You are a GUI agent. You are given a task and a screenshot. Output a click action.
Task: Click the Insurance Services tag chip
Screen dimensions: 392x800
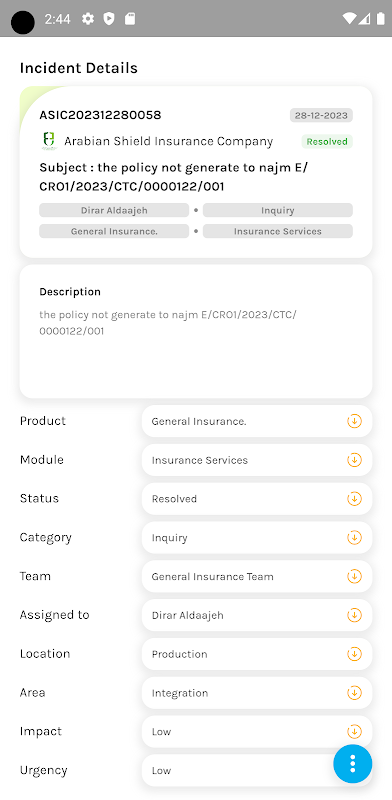(x=278, y=231)
